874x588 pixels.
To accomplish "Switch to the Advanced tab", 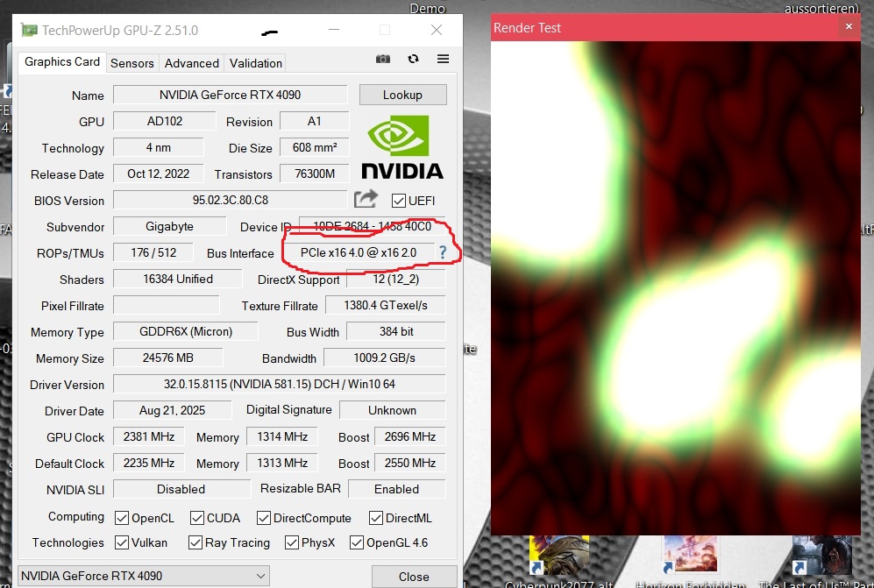I will pos(192,63).
